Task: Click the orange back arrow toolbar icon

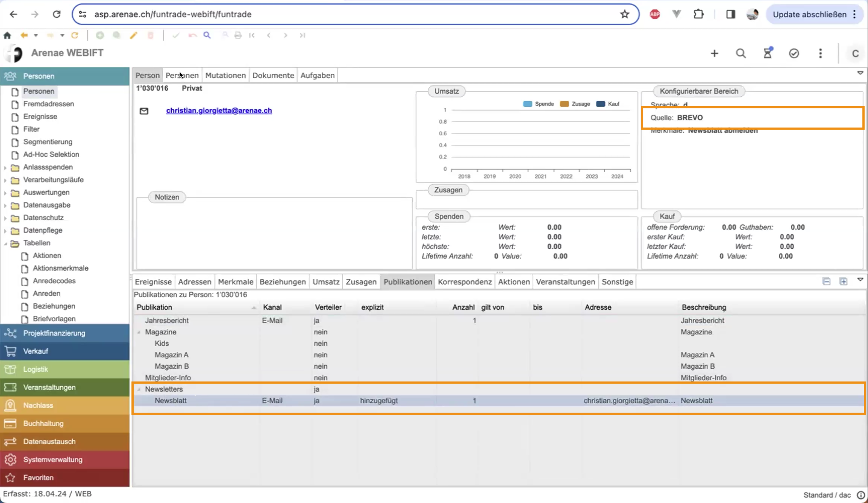Action: [24, 35]
